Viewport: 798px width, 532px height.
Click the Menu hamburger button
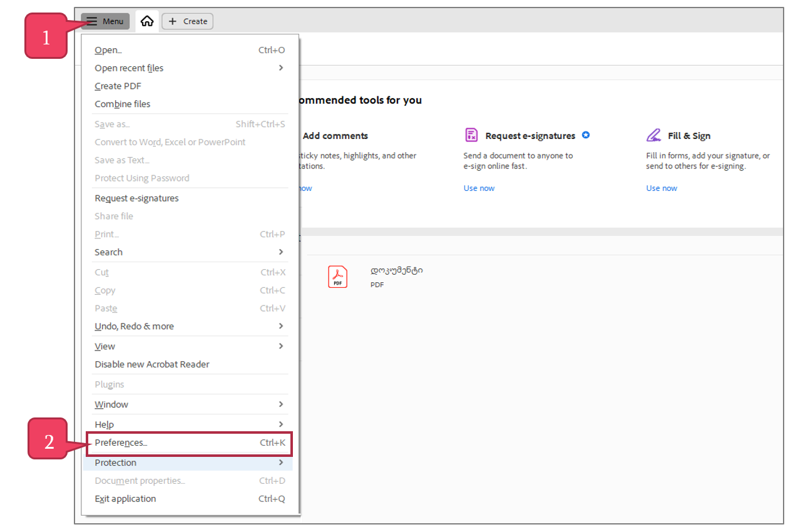[105, 21]
